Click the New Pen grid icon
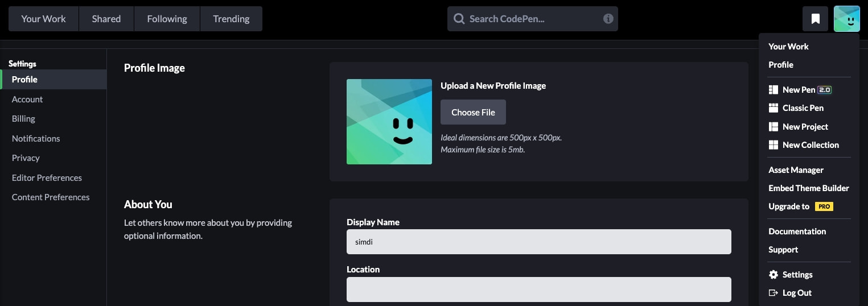This screenshot has width=868, height=306. [x=773, y=90]
